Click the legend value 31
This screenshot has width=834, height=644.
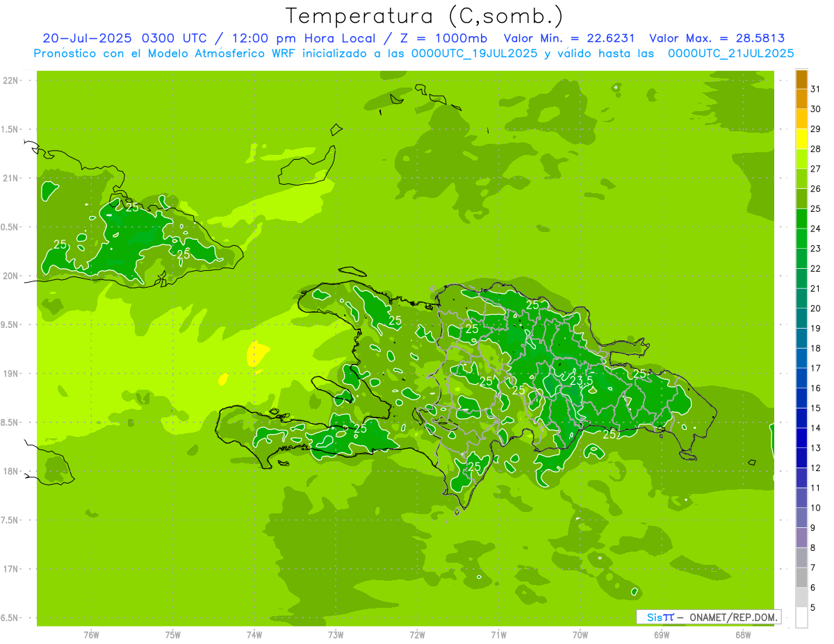[815, 89]
